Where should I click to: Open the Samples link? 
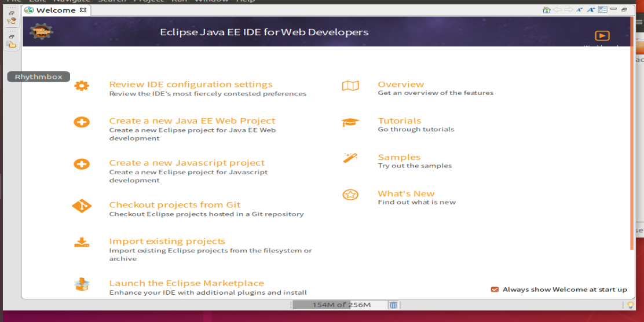coord(399,158)
